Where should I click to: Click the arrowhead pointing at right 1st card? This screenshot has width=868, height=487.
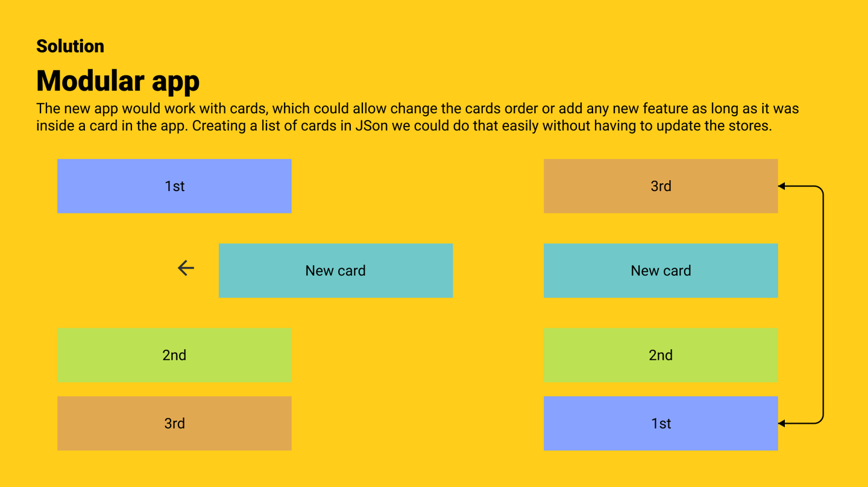click(x=782, y=424)
